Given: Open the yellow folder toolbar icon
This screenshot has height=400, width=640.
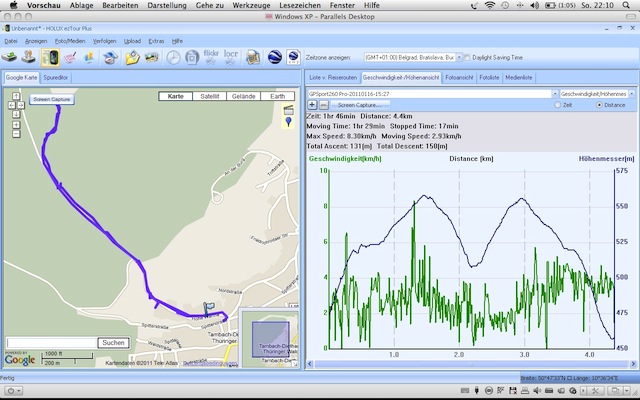Looking at the screenshot, I should pos(132,57).
